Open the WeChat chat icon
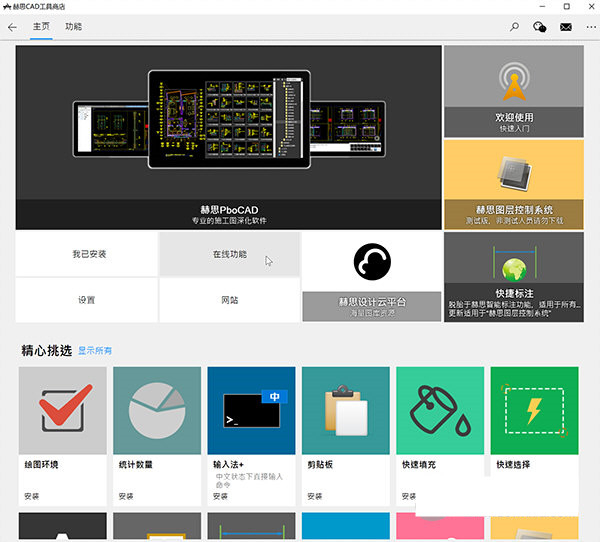 click(x=540, y=27)
